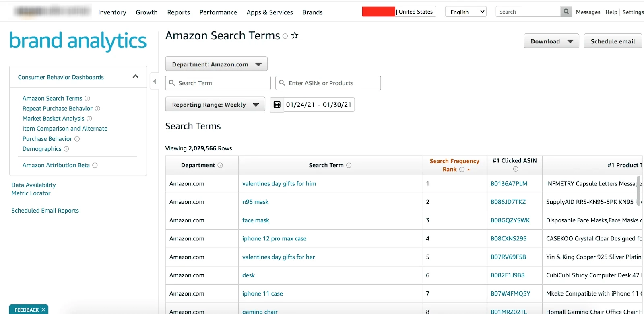Click the info icon next to Market Basket Analysis
644x314 pixels.
(x=89, y=119)
